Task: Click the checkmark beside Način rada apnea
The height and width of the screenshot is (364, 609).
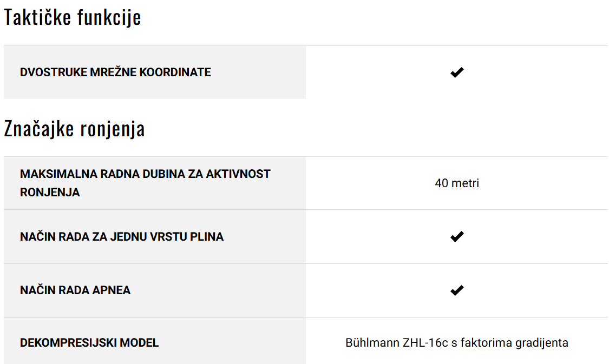Action: click(457, 290)
